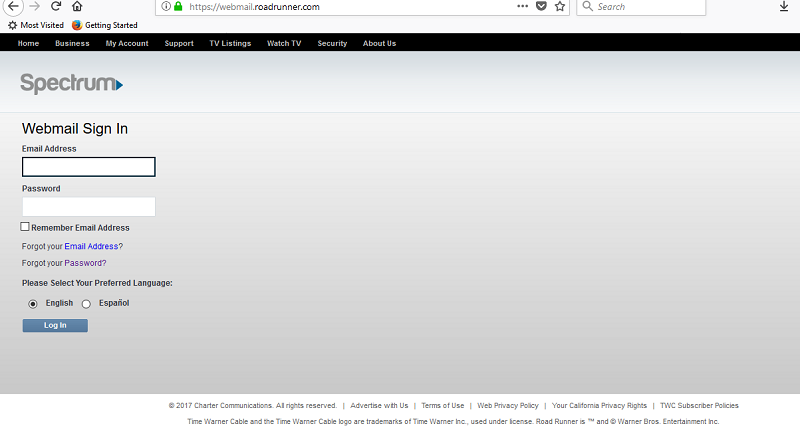Open the Getting Started bookmark
Viewport: 800px width, 430px height.
pos(105,25)
